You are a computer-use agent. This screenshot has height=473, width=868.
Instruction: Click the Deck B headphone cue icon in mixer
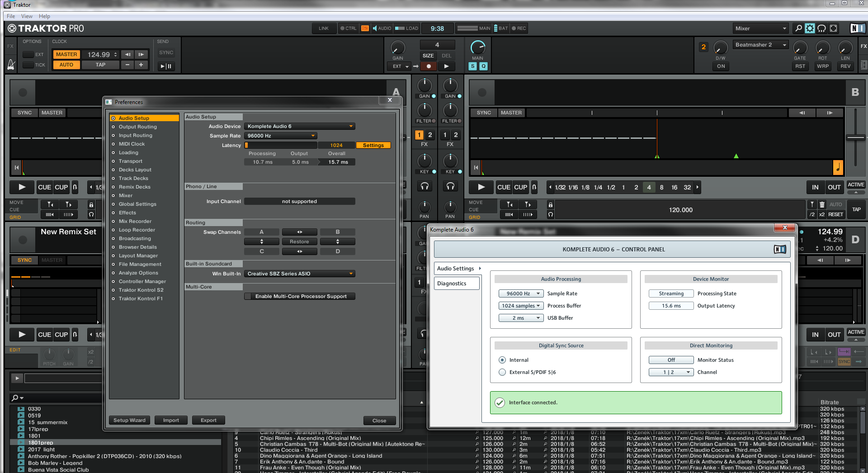(x=450, y=186)
